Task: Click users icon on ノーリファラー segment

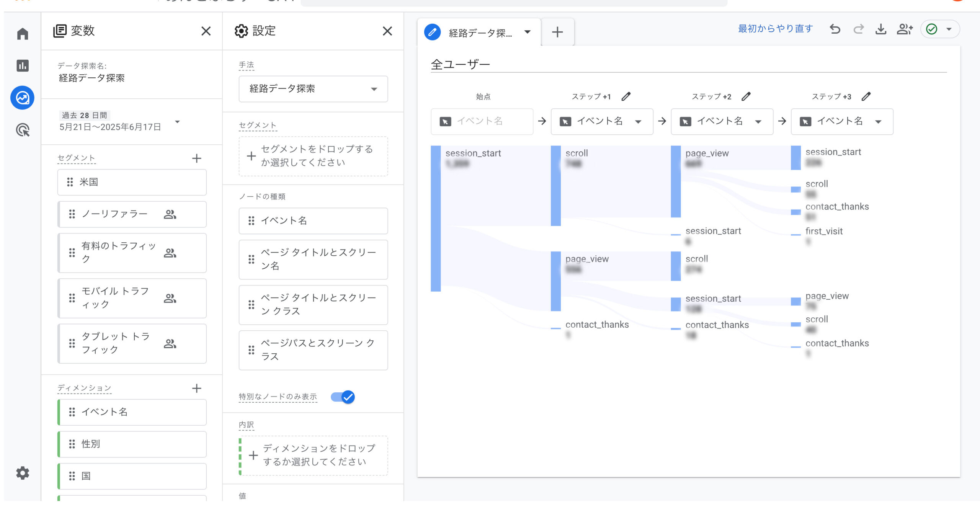Action: (x=170, y=214)
